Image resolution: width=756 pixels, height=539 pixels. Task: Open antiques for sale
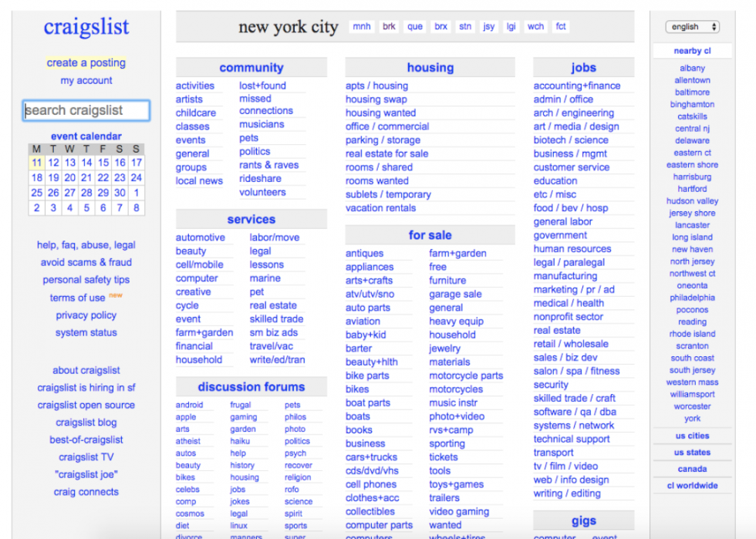pyautogui.click(x=364, y=254)
